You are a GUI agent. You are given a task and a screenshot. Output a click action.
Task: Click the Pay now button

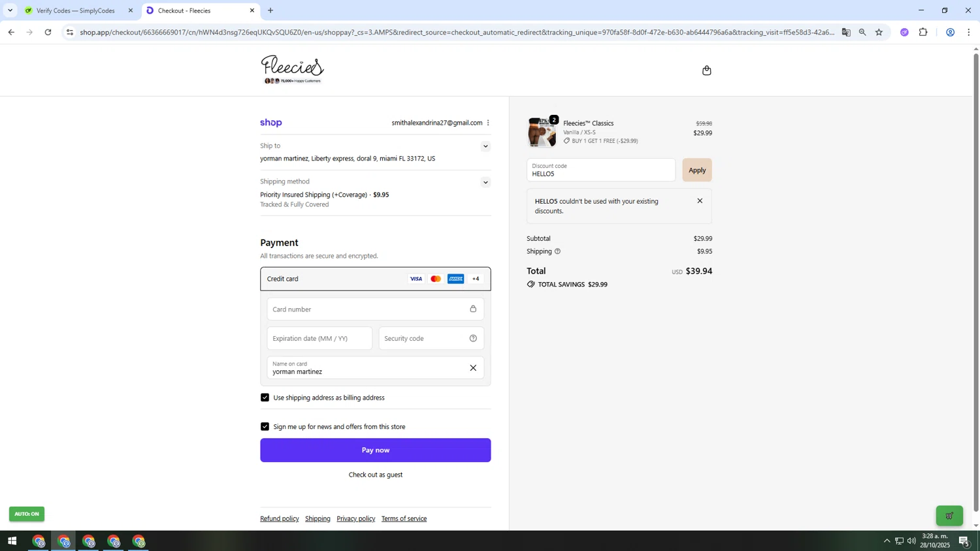(376, 450)
